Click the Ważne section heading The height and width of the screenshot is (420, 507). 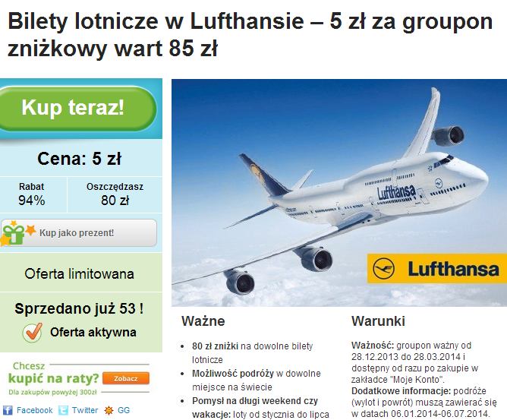point(203,321)
